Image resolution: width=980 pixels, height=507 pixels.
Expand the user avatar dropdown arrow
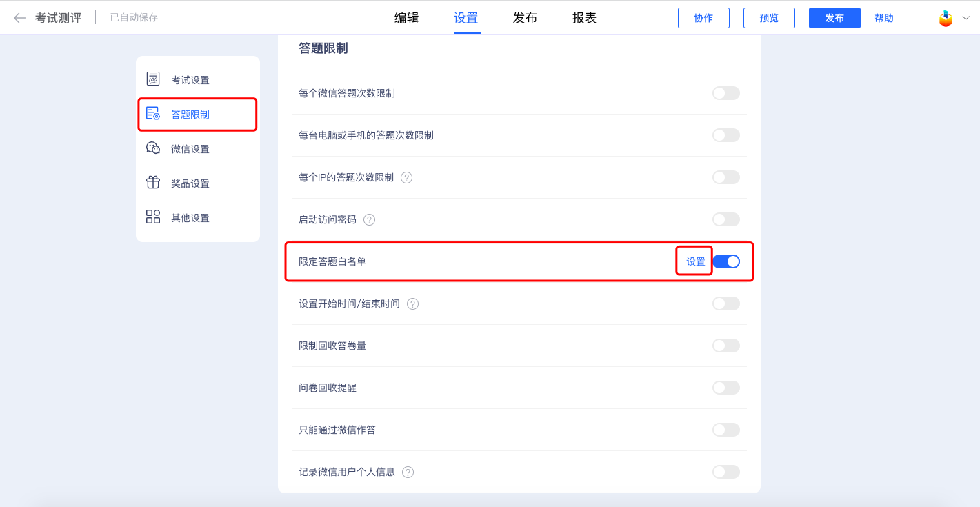click(966, 18)
